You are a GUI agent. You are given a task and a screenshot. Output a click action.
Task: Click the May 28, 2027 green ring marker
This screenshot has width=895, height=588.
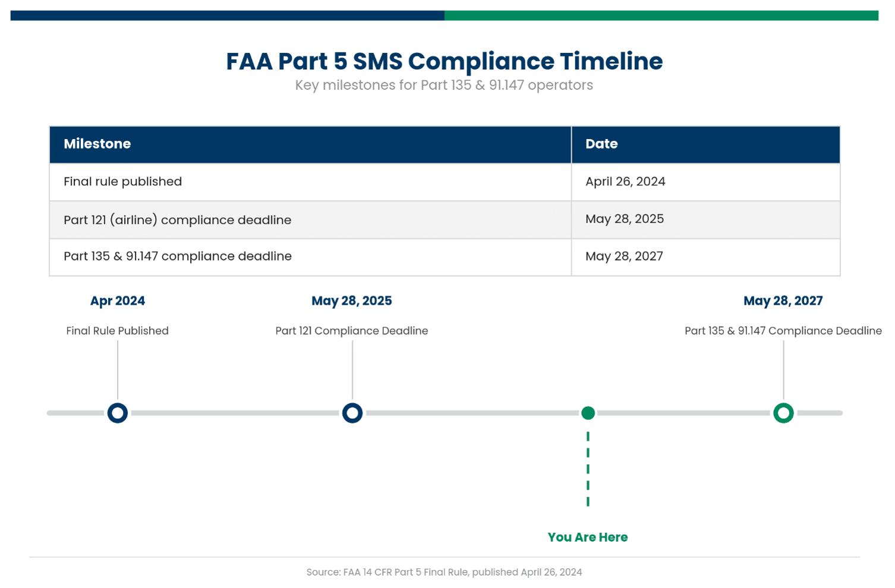coord(783,413)
